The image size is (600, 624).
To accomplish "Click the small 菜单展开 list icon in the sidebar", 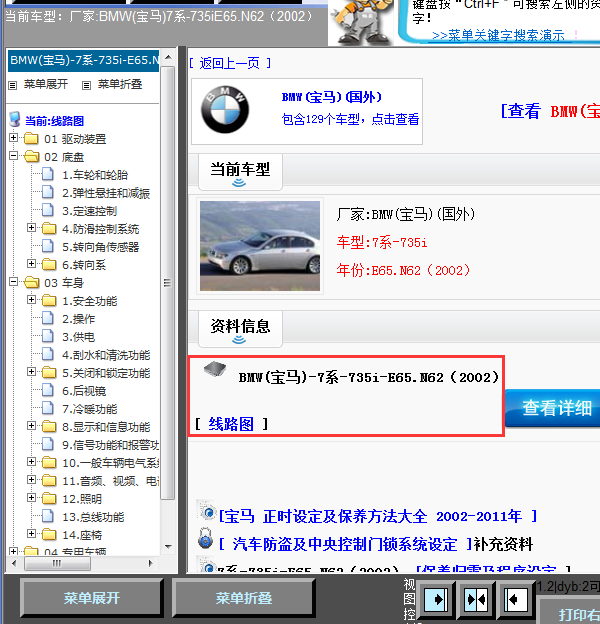I will point(13,85).
